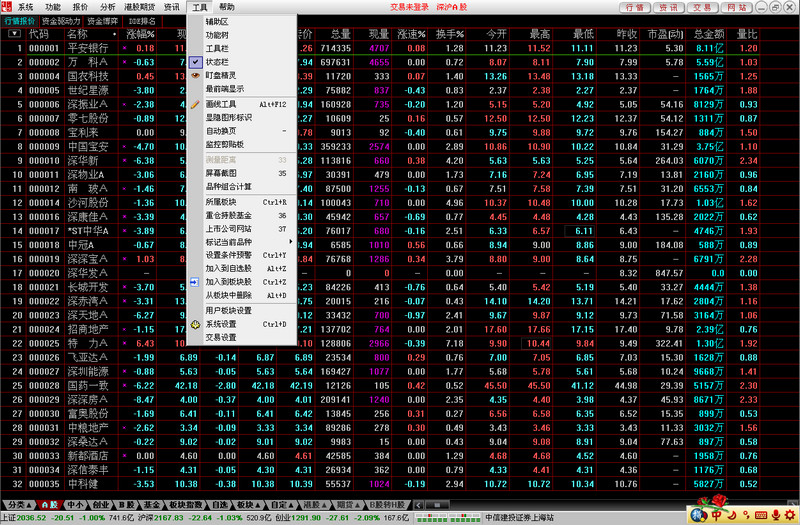Toggle IME punctuation mode icon
800x525 pixels.
(x=746, y=515)
